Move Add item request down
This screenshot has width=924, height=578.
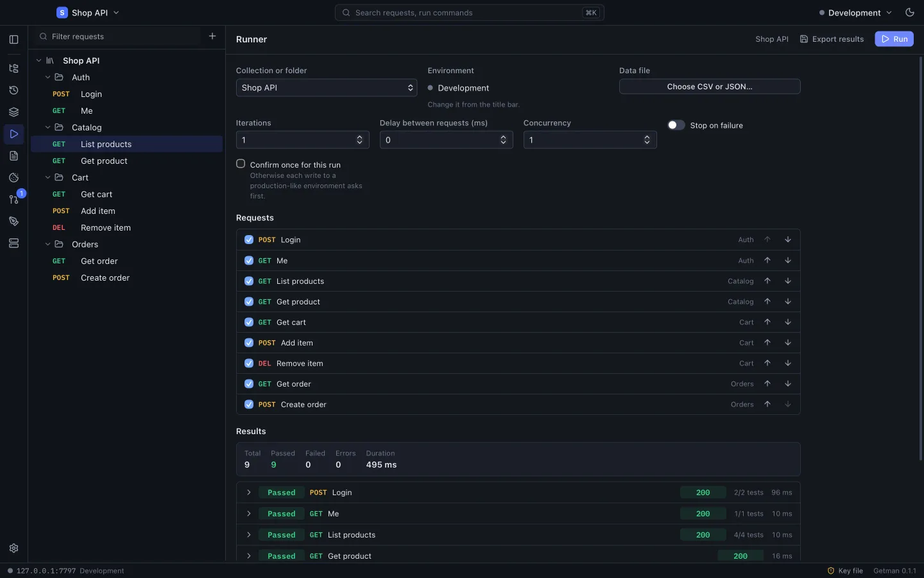[x=787, y=342]
